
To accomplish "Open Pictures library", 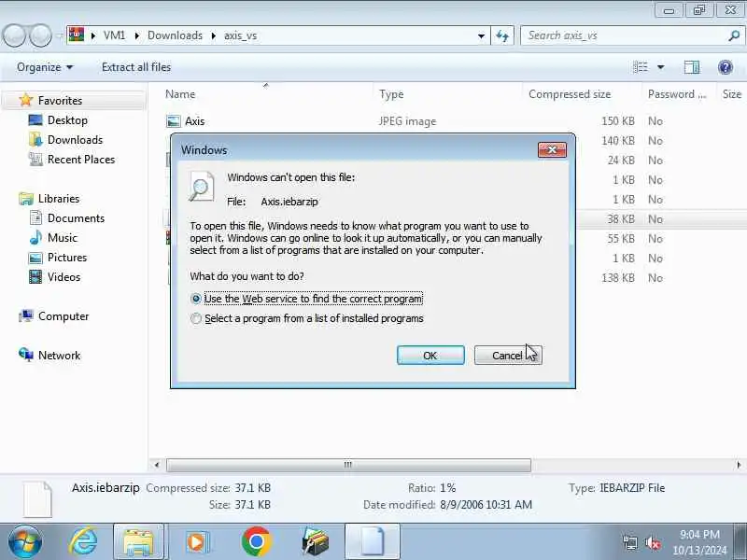I will pyautogui.click(x=67, y=258).
